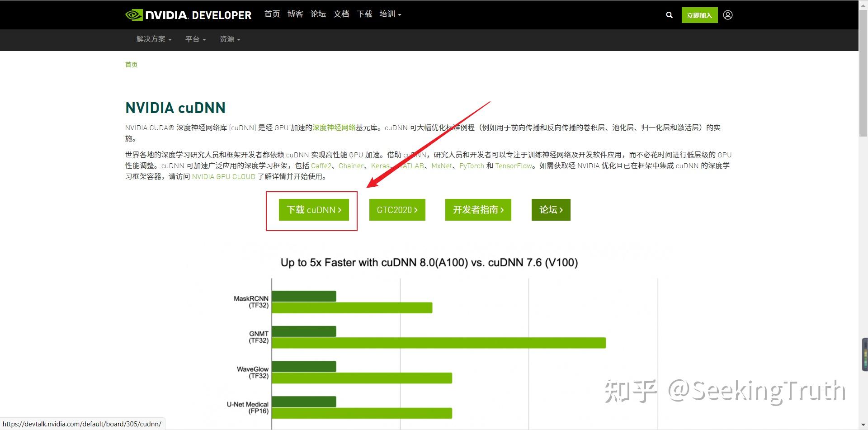Follow the NVIDIA GPU CLOUD link

point(223,177)
